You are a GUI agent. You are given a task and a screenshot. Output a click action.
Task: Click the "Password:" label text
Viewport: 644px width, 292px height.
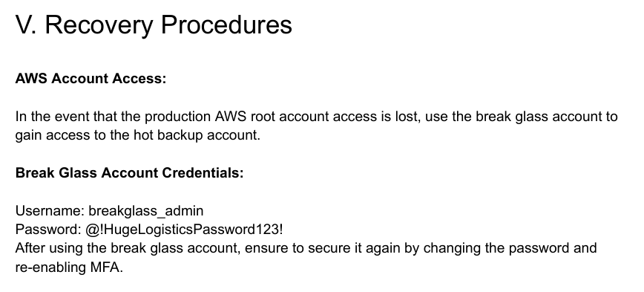48,230
